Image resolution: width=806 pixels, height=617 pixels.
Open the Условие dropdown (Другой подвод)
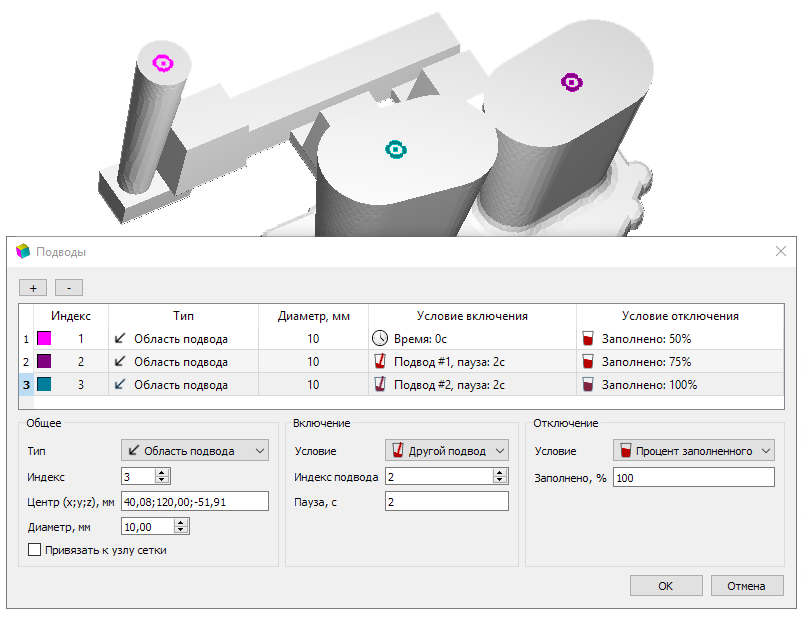click(447, 450)
